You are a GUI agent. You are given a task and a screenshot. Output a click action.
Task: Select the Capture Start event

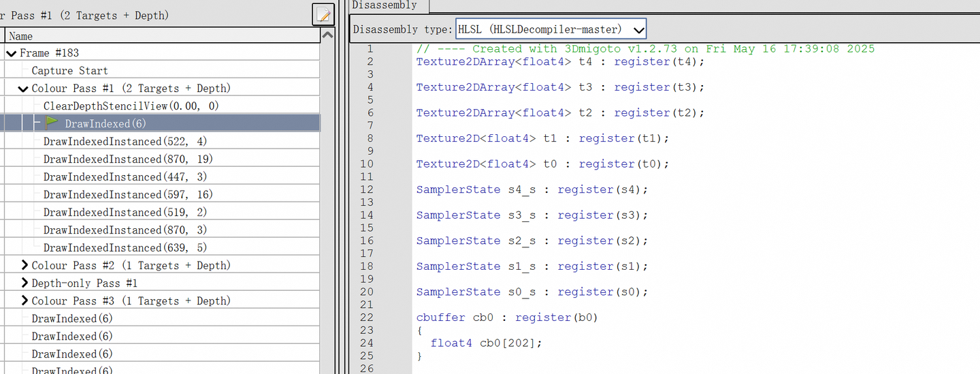point(69,71)
